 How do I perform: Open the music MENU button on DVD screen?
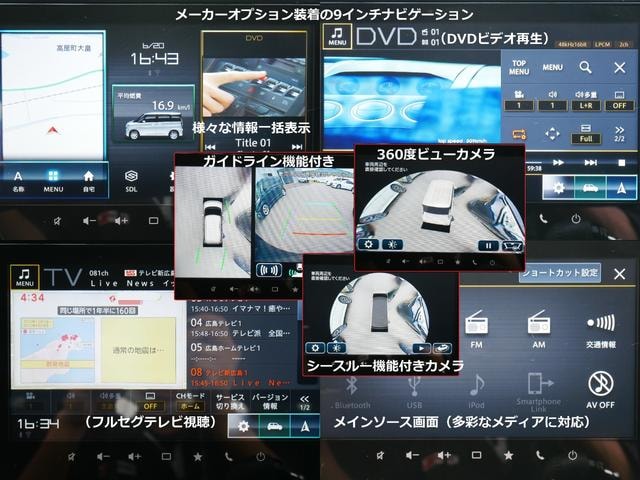tap(337, 36)
